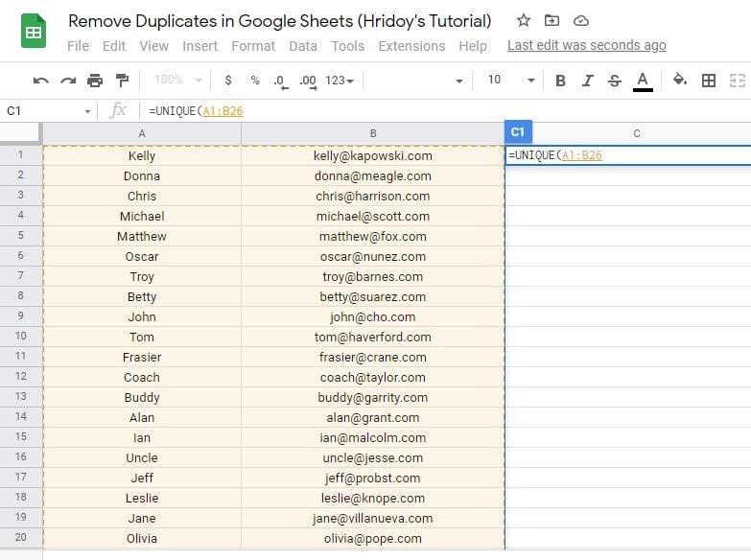Print the spreadsheet

[95, 81]
